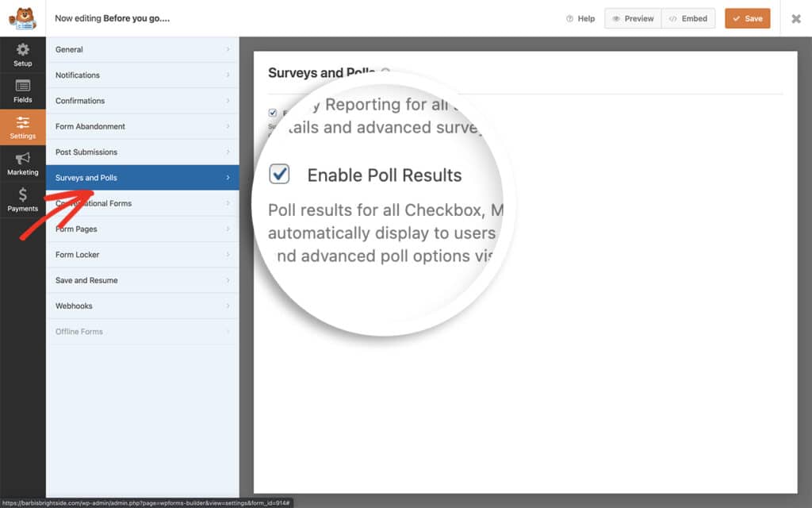Click the WPForms bear mascot logo
812x508 pixels.
[22, 17]
